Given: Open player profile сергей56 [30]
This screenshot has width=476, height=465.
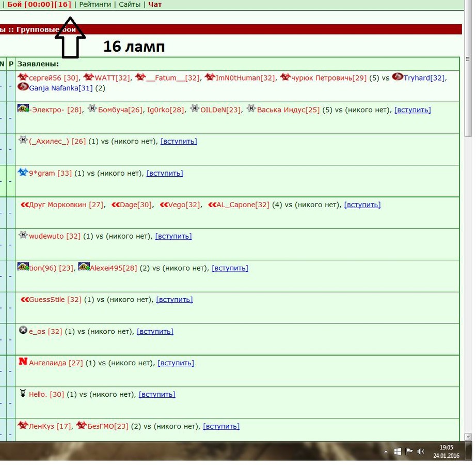Looking at the screenshot, I should pyautogui.click(x=54, y=78).
